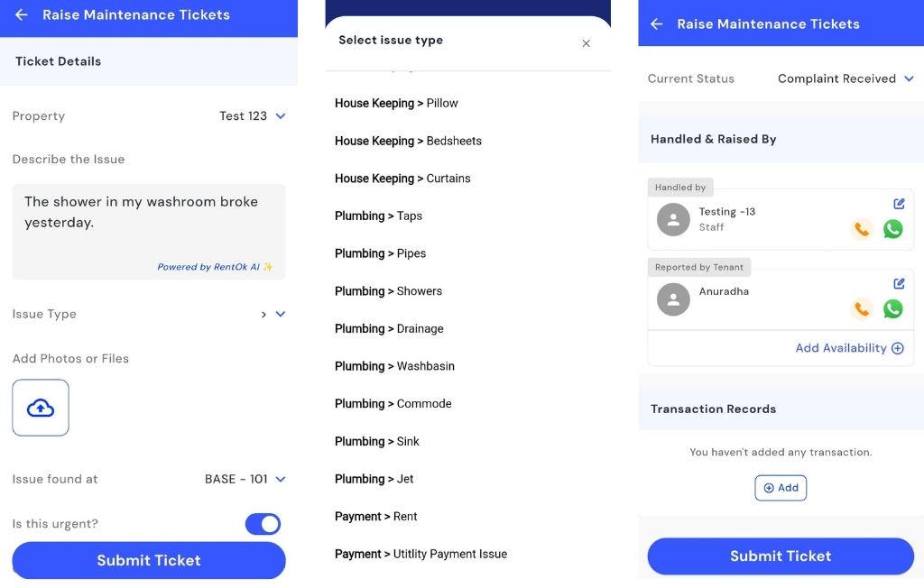Call Testing -13 staff via phone icon
Viewport: 924px width, 588px height.
point(862,229)
